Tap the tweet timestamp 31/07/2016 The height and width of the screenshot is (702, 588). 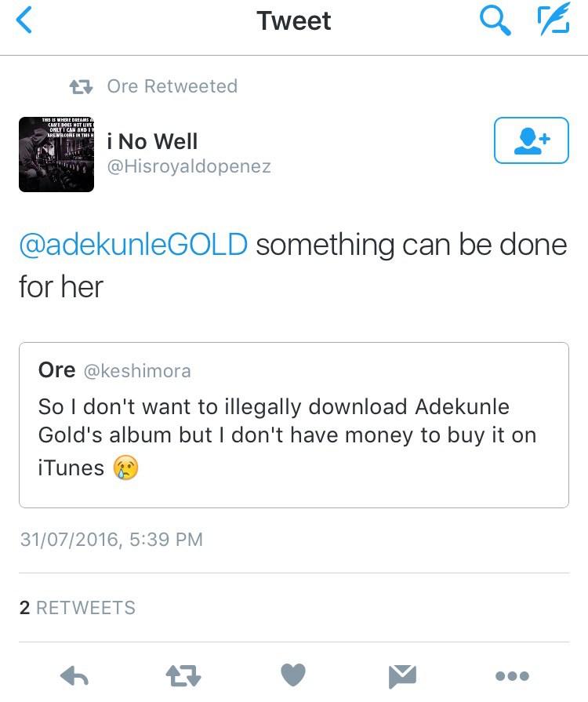click(x=111, y=540)
